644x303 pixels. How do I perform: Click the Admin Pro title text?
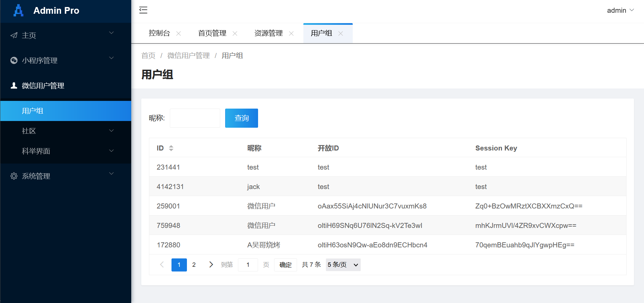[x=56, y=10]
